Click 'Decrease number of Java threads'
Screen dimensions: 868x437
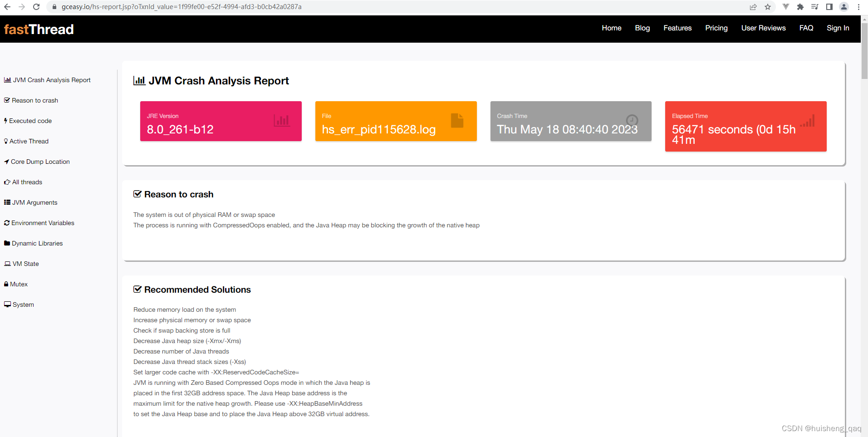point(181,351)
